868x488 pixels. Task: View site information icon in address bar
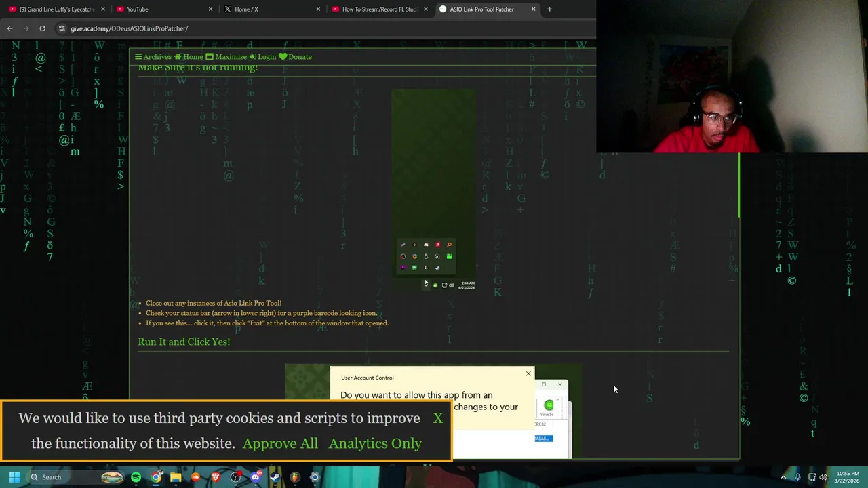[62, 28]
